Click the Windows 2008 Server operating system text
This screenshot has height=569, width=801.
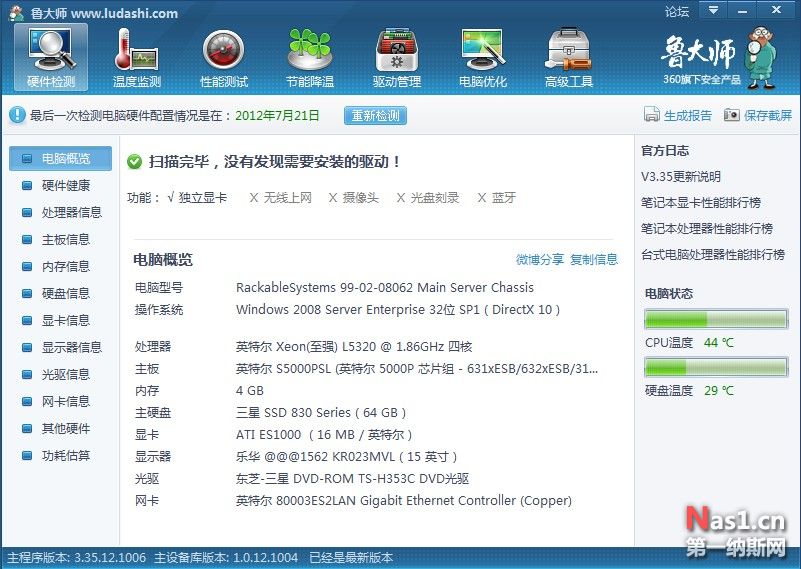398,310
